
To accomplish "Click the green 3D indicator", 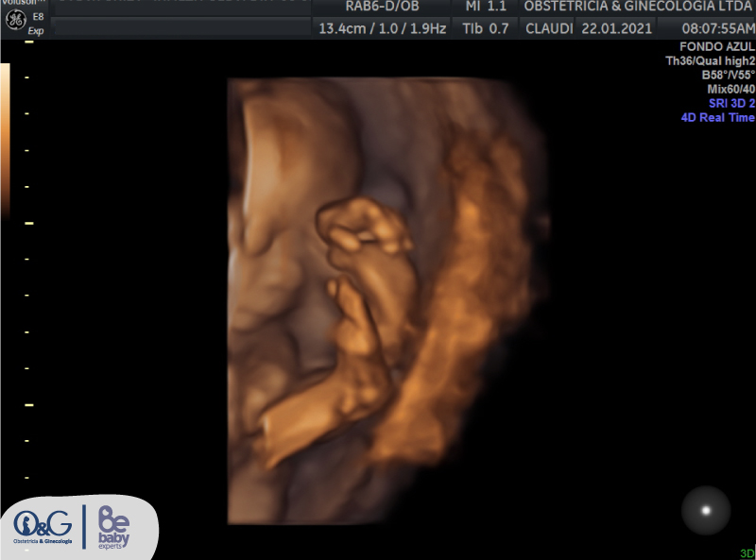I will pyautogui.click(x=747, y=553).
